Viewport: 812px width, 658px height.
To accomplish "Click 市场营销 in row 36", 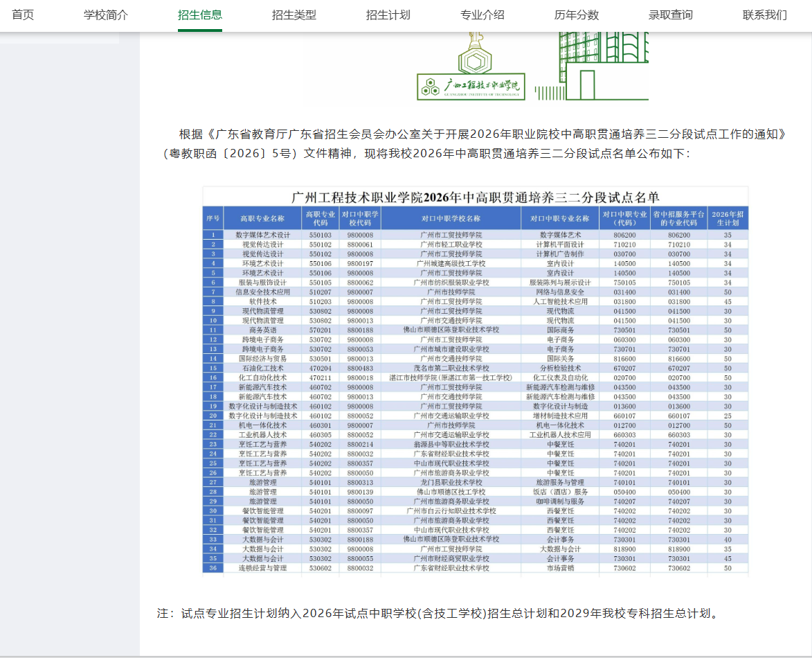I will [560, 568].
